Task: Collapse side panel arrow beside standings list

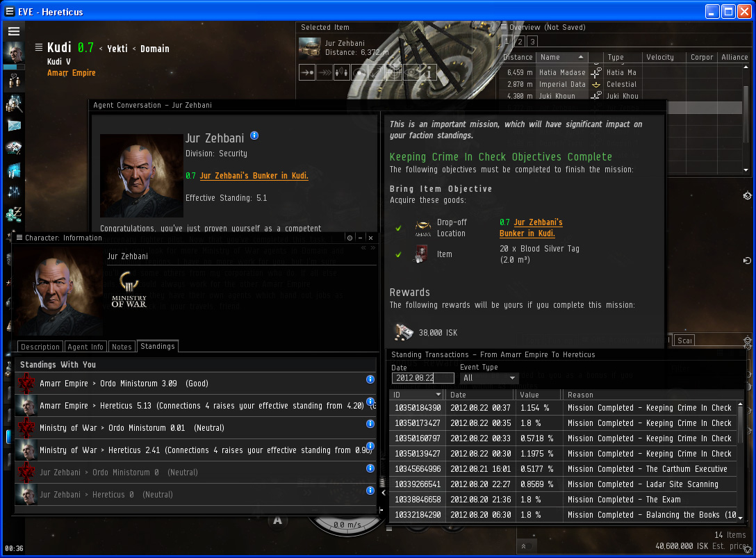Action: click(384, 493)
